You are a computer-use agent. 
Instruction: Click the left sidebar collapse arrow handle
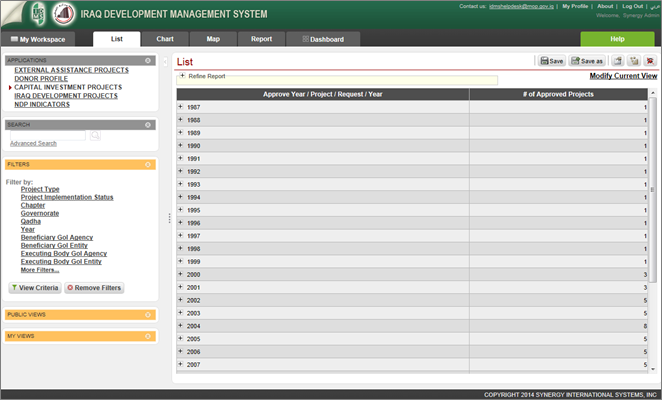pyautogui.click(x=166, y=62)
